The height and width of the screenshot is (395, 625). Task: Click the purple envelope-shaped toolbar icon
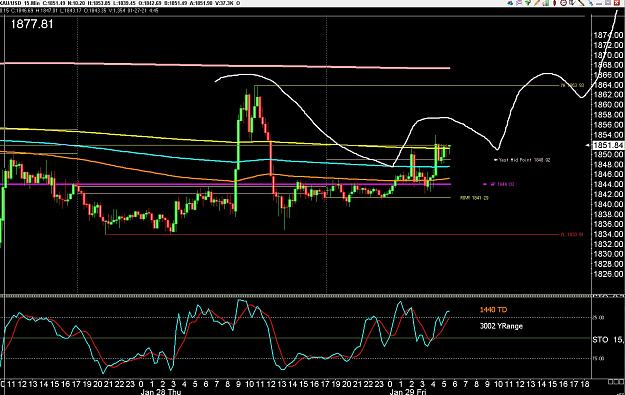(x=519, y=3)
